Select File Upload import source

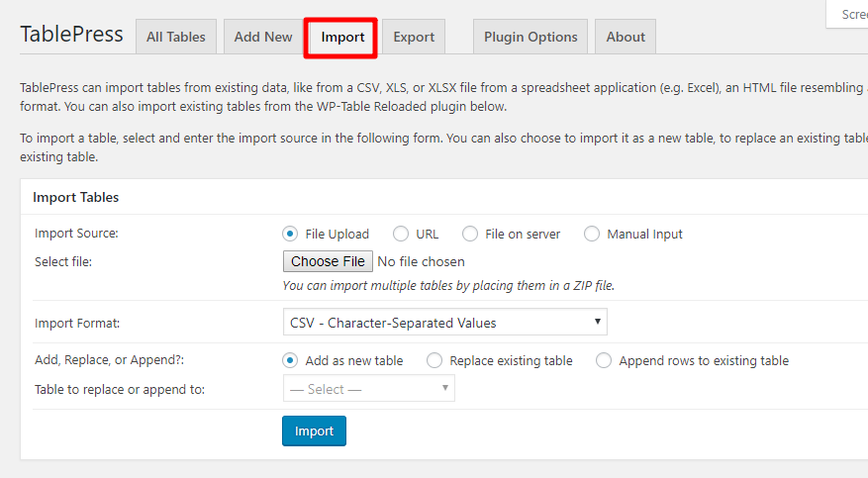[x=290, y=235]
